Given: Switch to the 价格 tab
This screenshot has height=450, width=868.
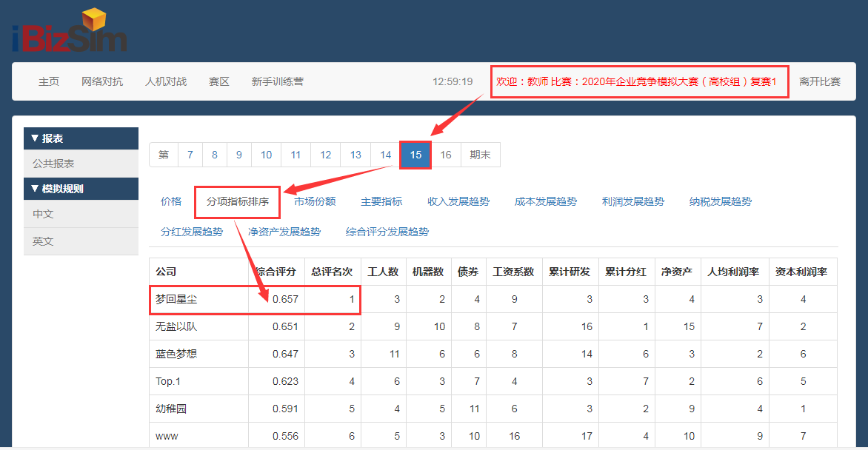Looking at the screenshot, I should coord(171,201).
